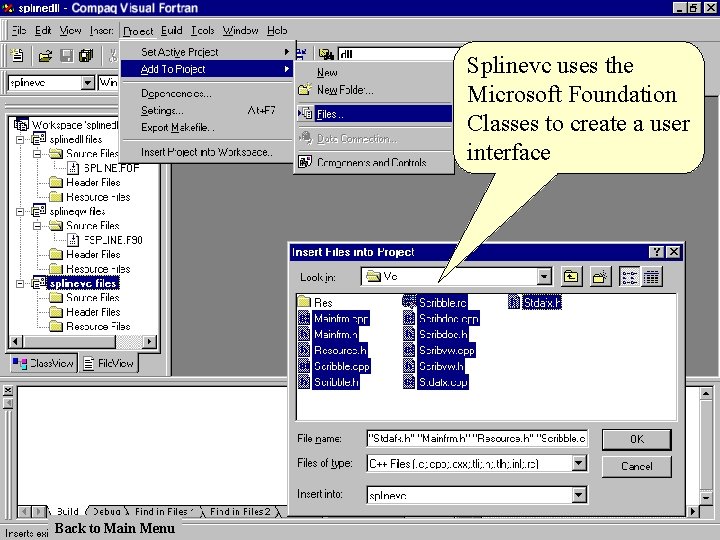Open the Files of type dropdown
The width and height of the screenshot is (720, 540).
pos(579,463)
